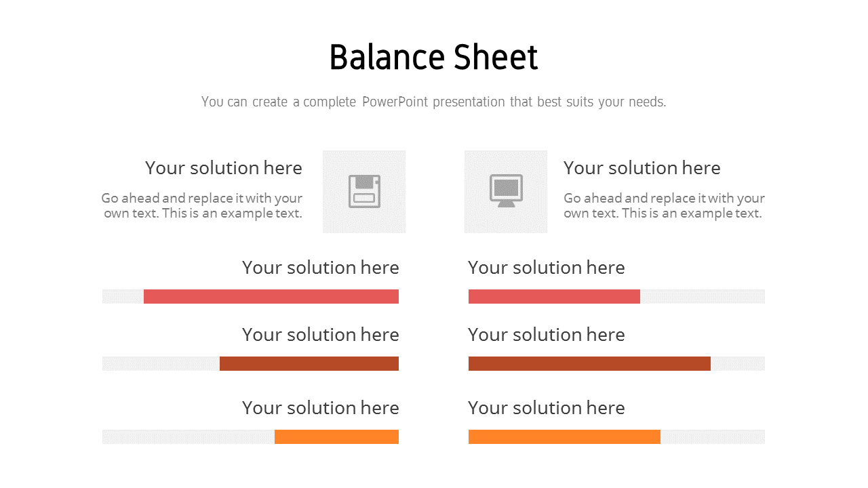The image size is (868, 488).
Task: Select label above right dark brown bar
Action: (x=546, y=335)
